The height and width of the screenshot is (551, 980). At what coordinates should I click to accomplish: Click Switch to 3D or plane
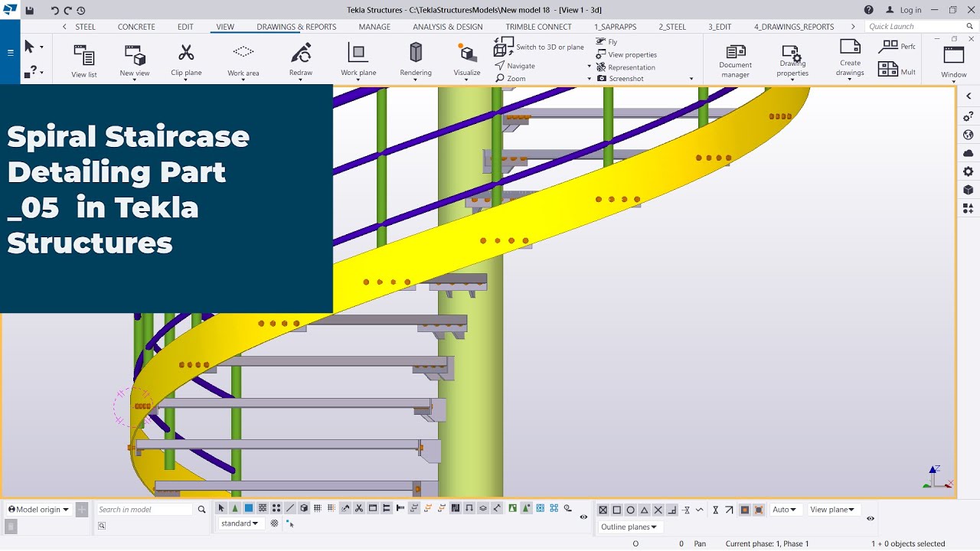[x=539, y=47]
